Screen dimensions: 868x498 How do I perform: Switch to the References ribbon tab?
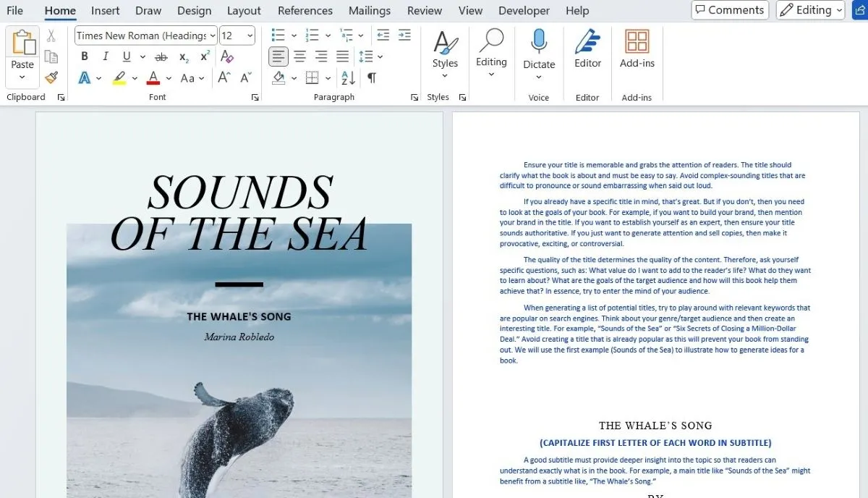pyautogui.click(x=305, y=10)
